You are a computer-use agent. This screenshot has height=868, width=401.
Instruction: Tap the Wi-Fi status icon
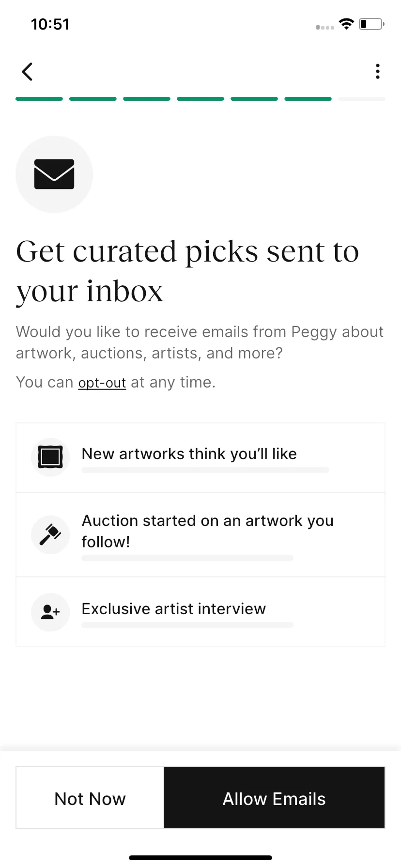[x=346, y=24]
